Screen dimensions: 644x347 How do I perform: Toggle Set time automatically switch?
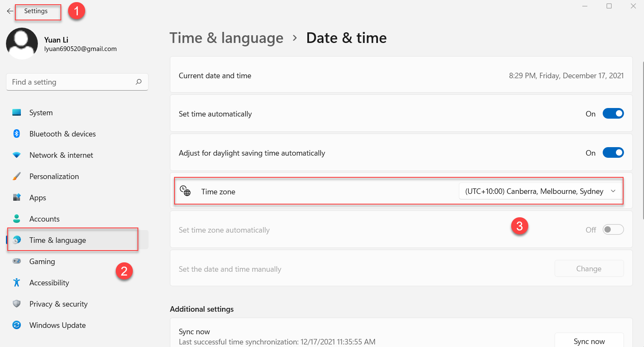coord(613,114)
